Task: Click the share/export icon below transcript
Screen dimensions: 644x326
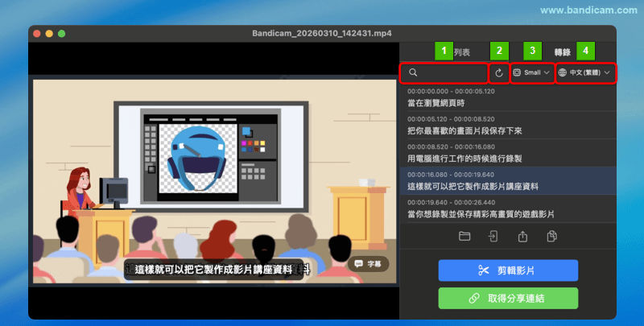Action: pyautogui.click(x=522, y=236)
